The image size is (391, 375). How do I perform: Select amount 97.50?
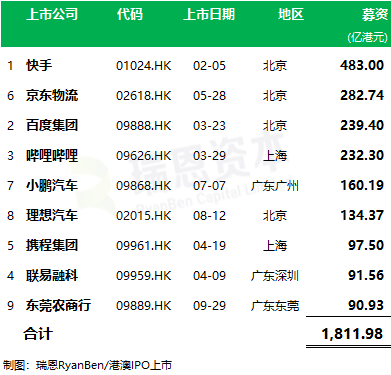366,245
